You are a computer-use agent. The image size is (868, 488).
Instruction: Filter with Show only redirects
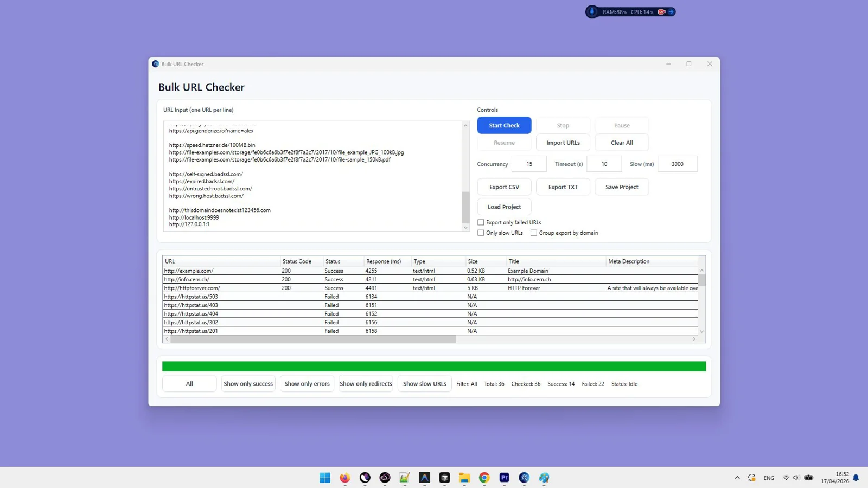click(366, 384)
